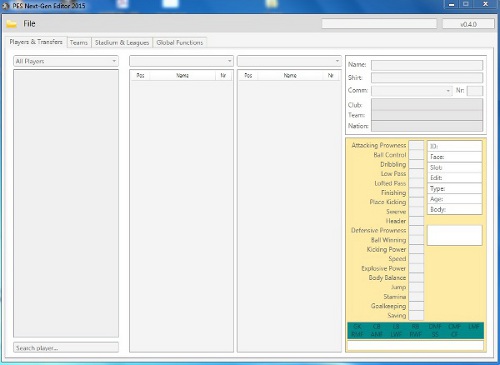Select the Nr number field
The image size is (500, 365).
(475, 91)
